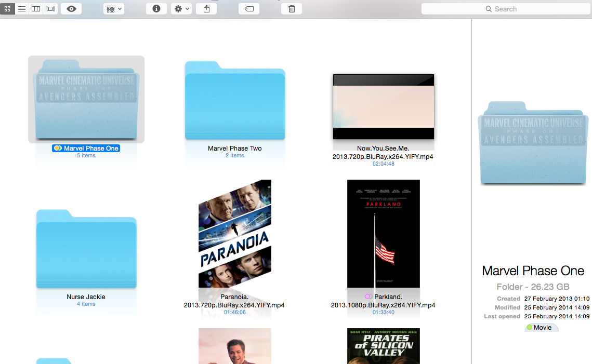The height and width of the screenshot is (364, 592).
Task: Select the Parkland movie poster
Action: (x=383, y=234)
